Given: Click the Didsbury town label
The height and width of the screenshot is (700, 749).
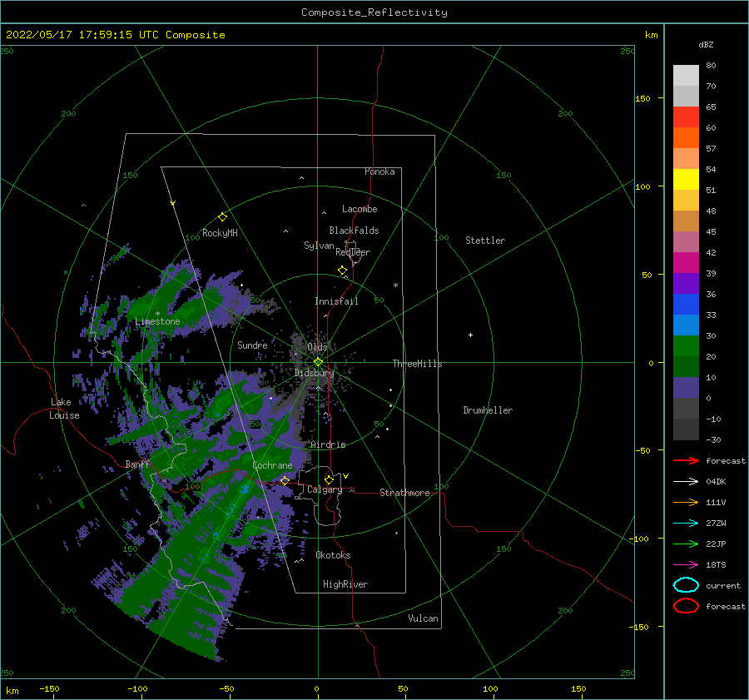Looking at the screenshot, I should (x=315, y=373).
